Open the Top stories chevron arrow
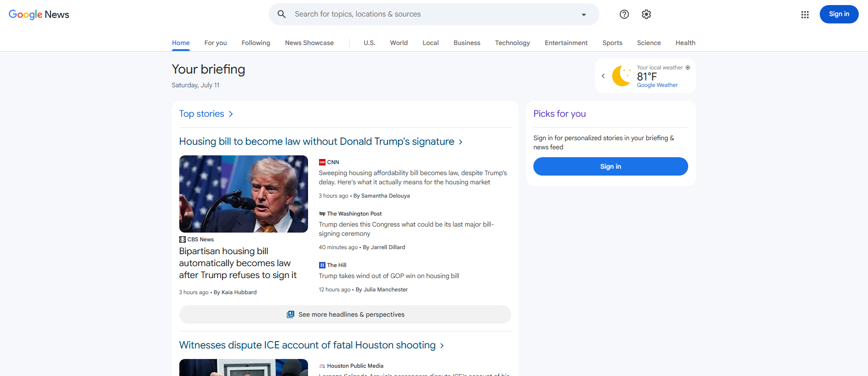The height and width of the screenshot is (376, 868). (231, 114)
